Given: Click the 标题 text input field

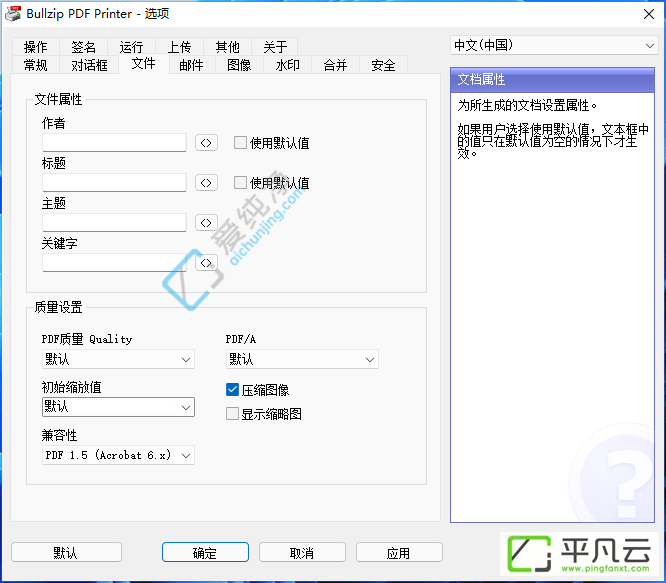Looking at the screenshot, I should tap(114, 183).
